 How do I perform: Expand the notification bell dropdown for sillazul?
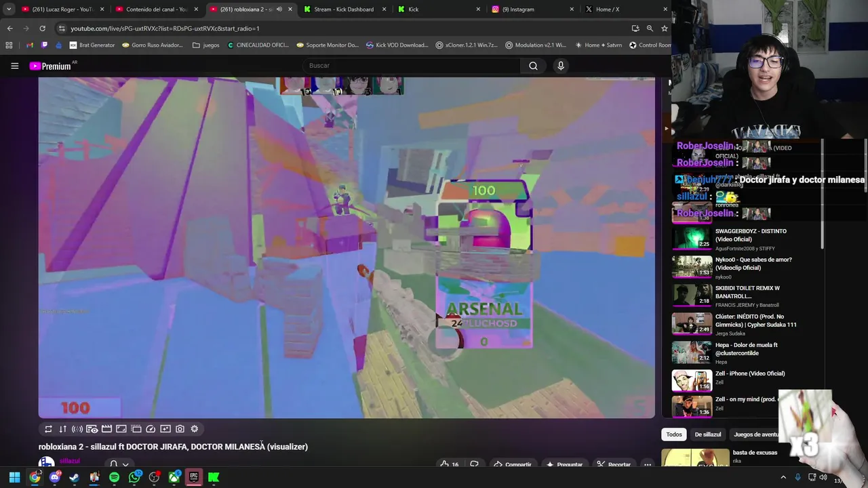pyautogui.click(x=125, y=464)
